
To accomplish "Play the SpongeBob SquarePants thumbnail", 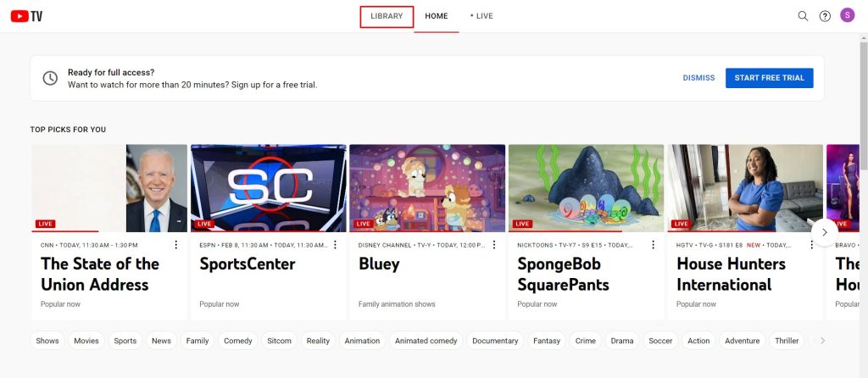I will [x=587, y=188].
